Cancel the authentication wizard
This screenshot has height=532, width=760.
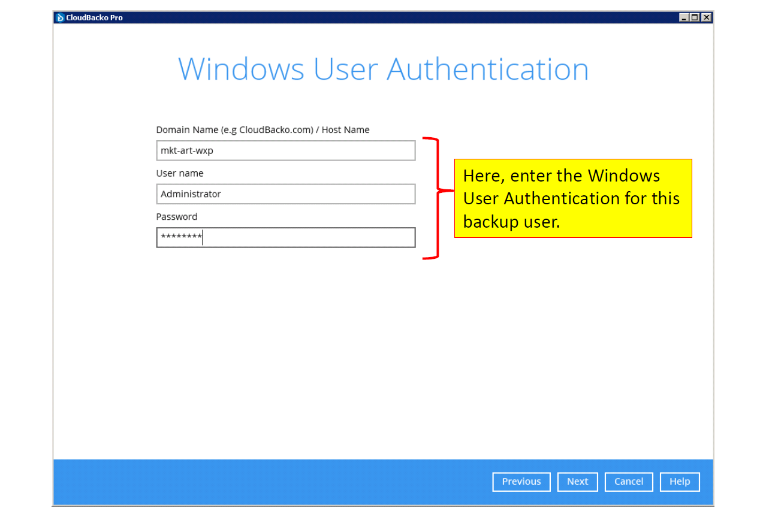pos(628,482)
